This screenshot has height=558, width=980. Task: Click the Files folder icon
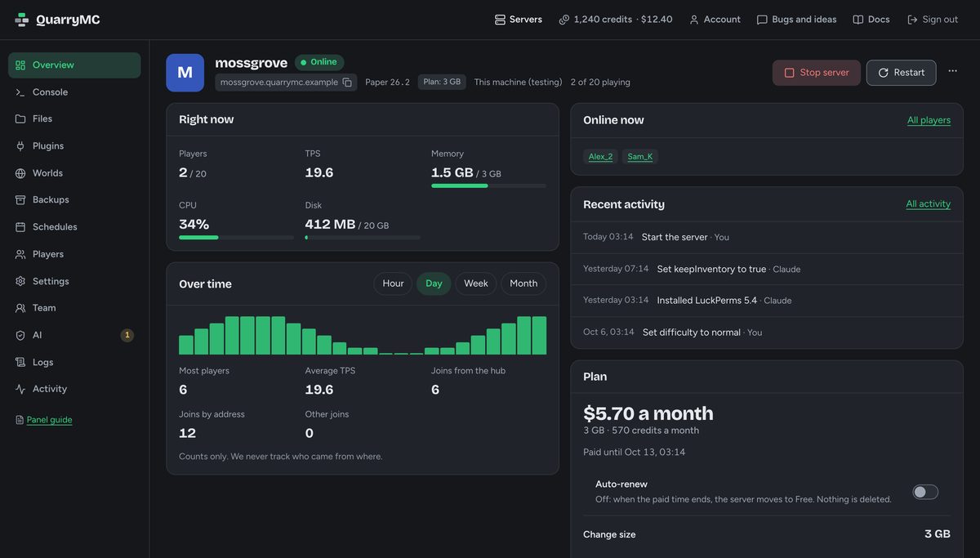pos(20,119)
